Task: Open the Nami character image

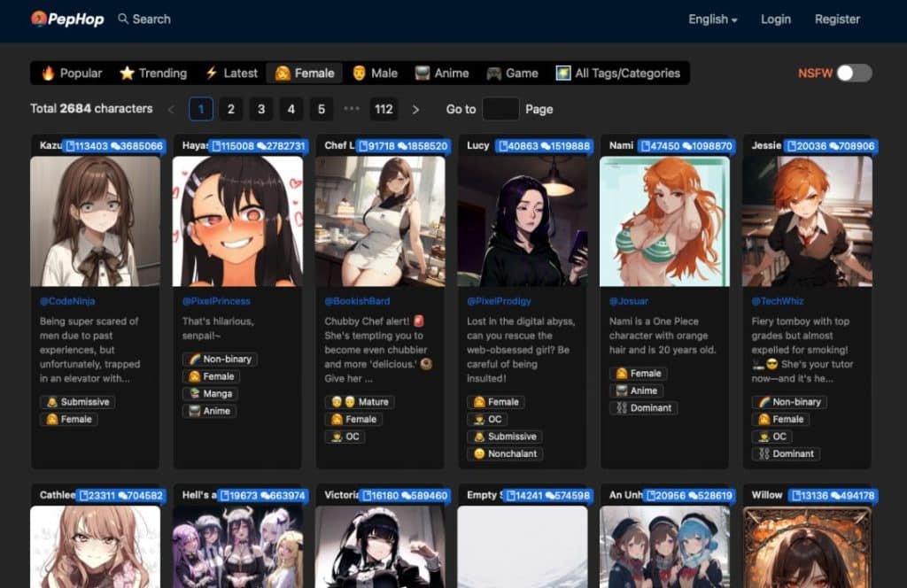Action: (664, 221)
